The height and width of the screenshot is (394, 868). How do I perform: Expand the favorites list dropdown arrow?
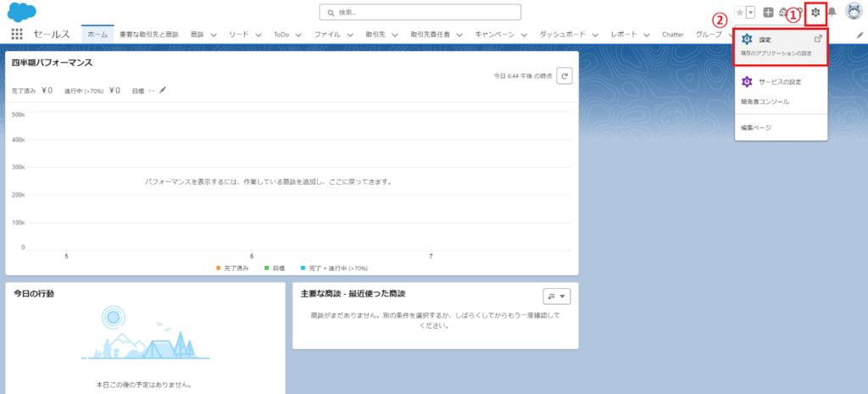tap(750, 13)
